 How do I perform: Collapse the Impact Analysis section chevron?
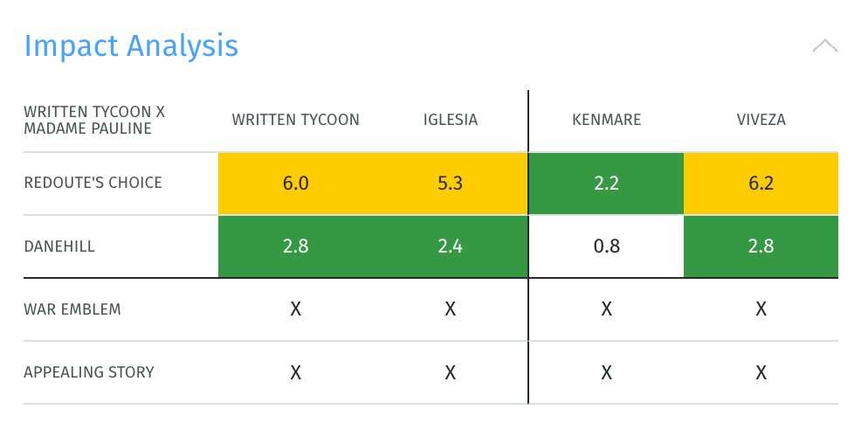pos(825,46)
